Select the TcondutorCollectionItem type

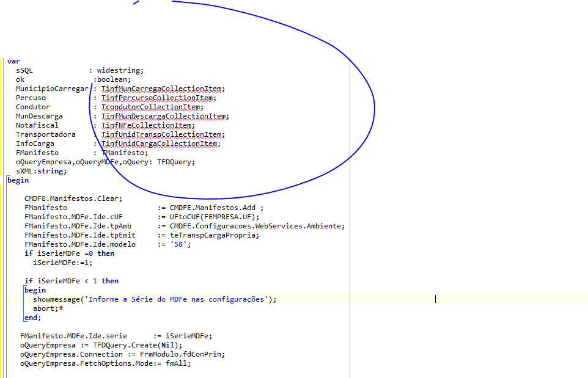(x=152, y=107)
